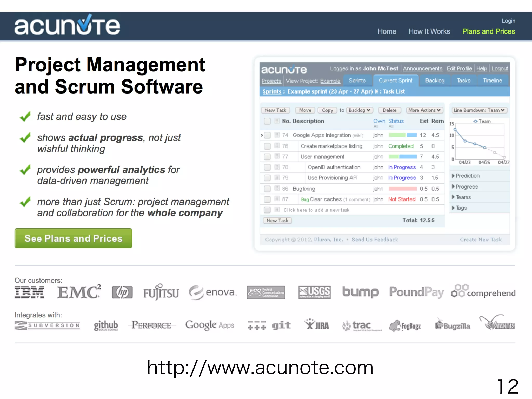
Task: Open the Timeline tab
Action: (493, 81)
